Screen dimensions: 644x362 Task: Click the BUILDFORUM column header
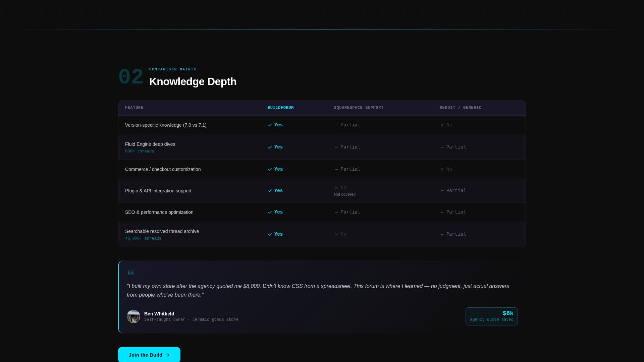pos(281,108)
